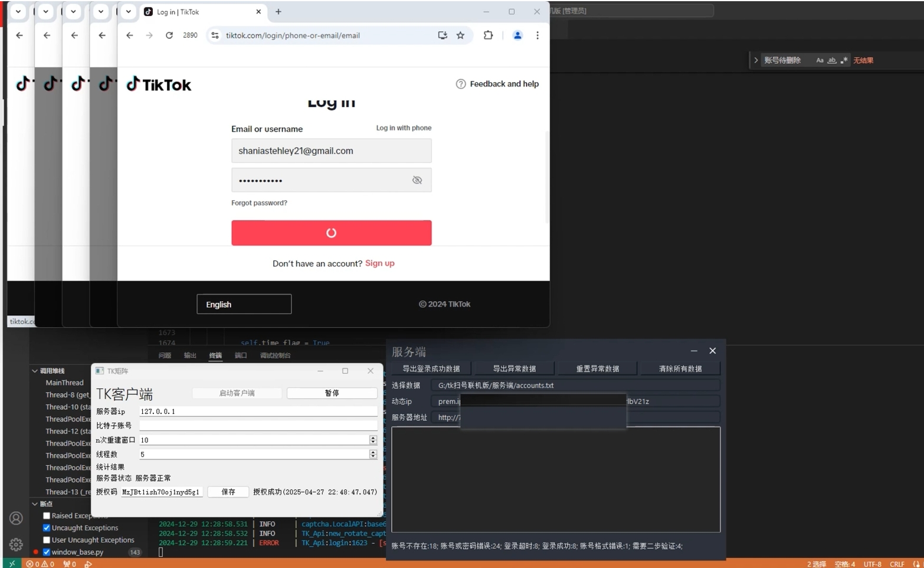Bookmark this page with the star icon
Viewport: 924px width, 568px height.
(x=461, y=35)
